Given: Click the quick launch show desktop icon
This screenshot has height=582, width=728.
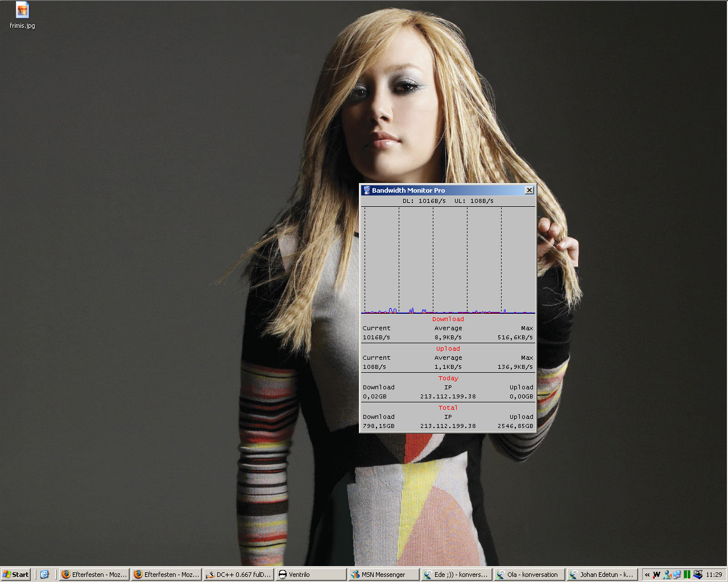Looking at the screenshot, I should 45,575.
